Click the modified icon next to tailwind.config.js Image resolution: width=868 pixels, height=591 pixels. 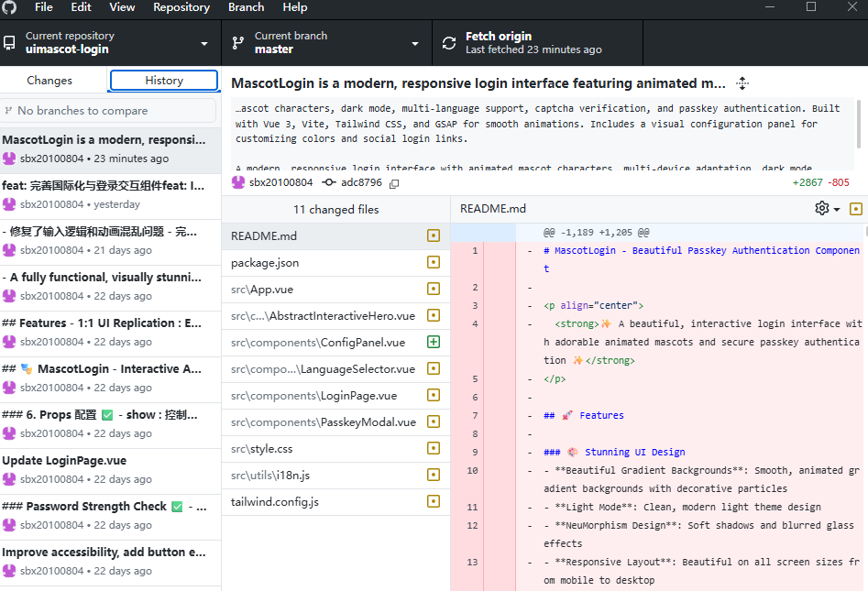[434, 501]
